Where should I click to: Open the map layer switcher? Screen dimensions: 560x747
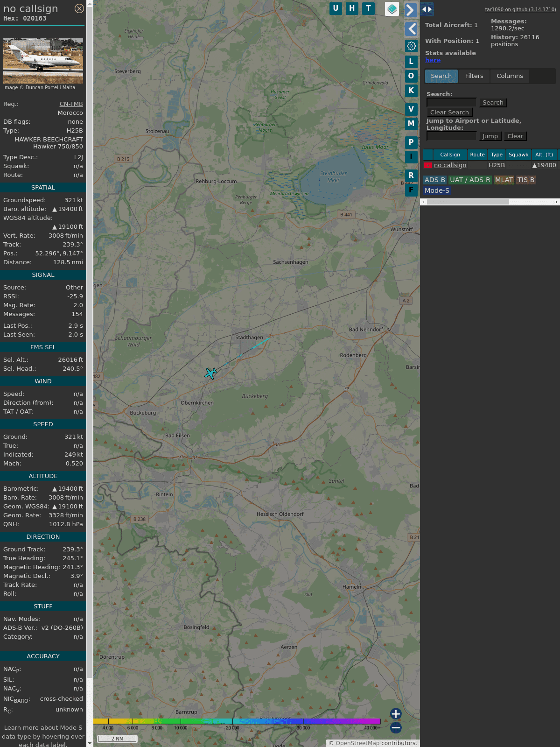392,9
